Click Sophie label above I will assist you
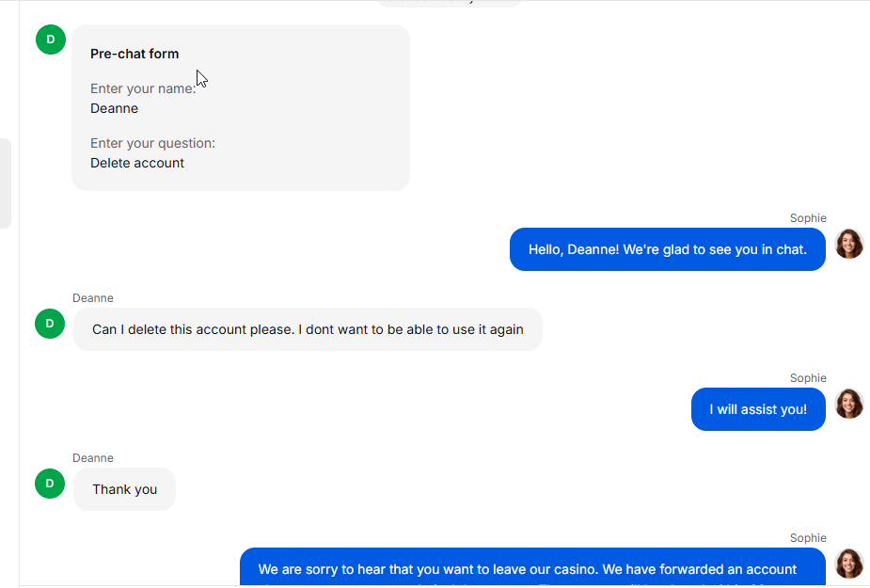The height and width of the screenshot is (588, 870). point(809,378)
